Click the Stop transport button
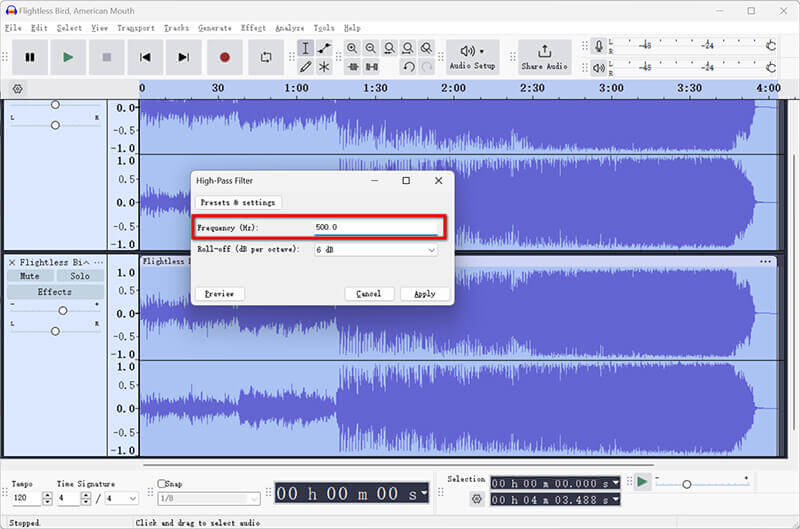 coord(107,57)
